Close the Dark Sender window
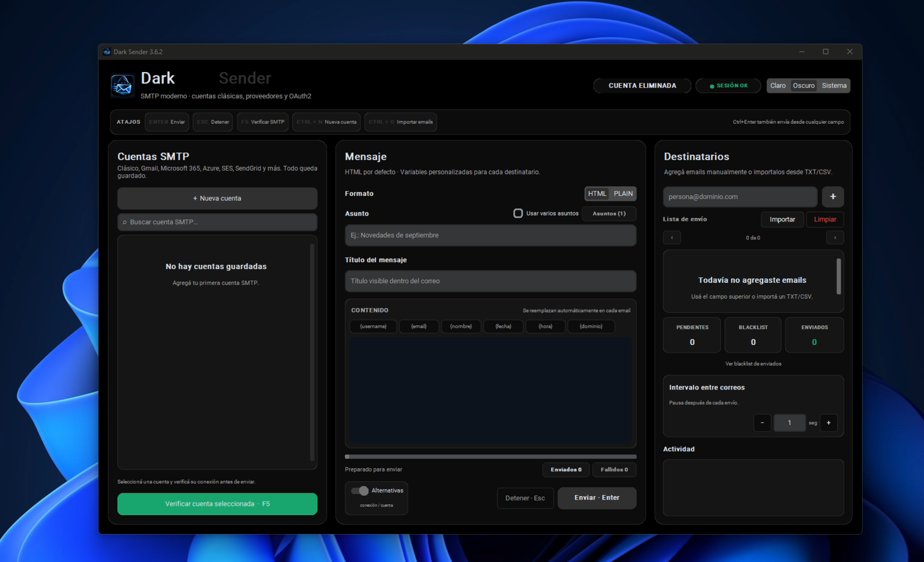The width and height of the screenshot is (924, 562). point(850,52)
